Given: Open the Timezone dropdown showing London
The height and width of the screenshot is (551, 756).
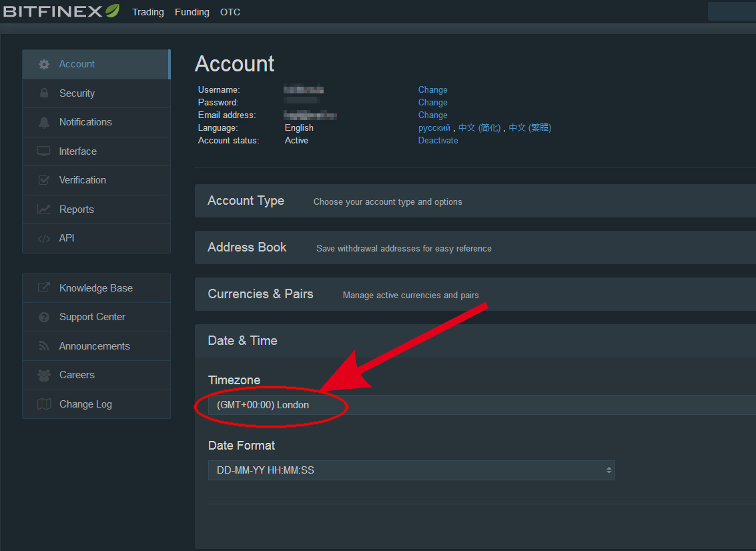Looking at the screenshot, I should (x=482, y=405).
